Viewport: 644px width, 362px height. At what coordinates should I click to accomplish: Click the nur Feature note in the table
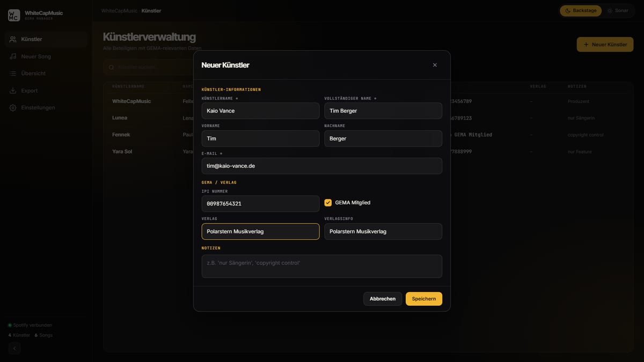(x=580, y=152)
